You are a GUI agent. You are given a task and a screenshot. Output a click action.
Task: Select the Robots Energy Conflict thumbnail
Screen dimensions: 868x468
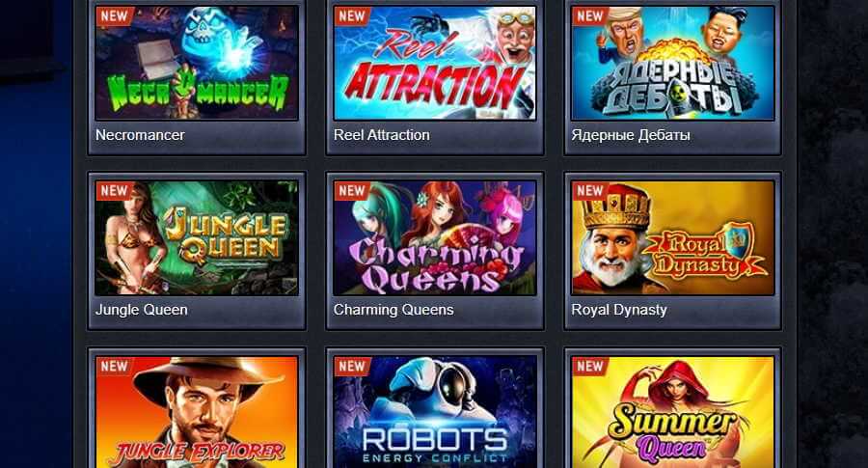435,412
